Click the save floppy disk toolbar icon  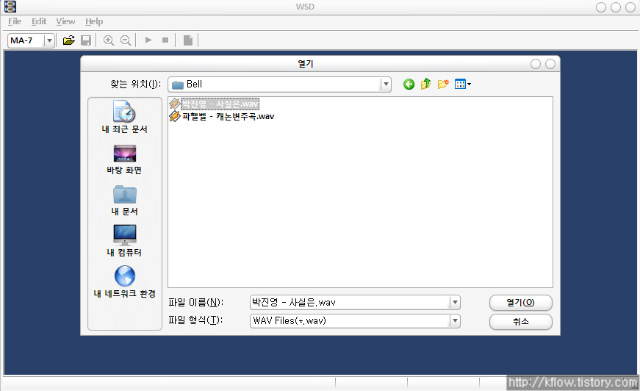click(86, 40)
